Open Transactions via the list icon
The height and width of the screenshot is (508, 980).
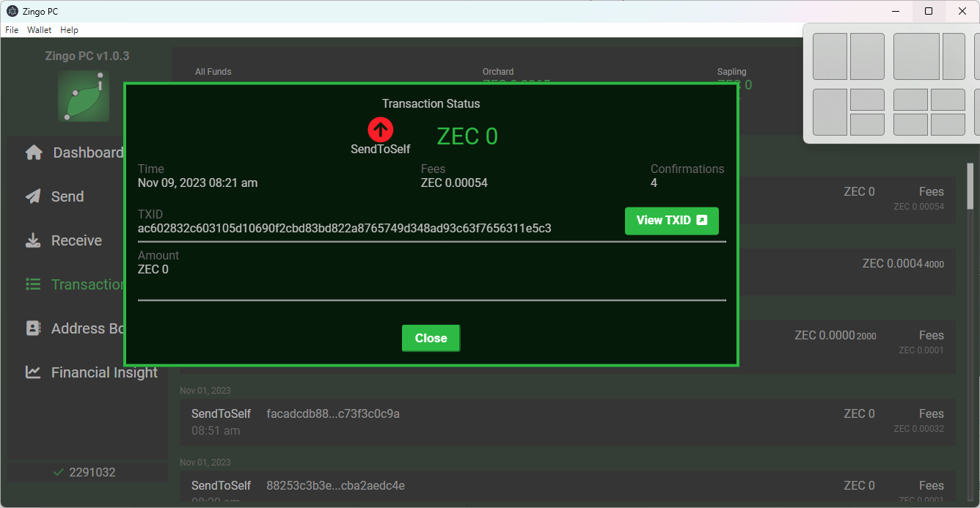(x=32, y=284)
